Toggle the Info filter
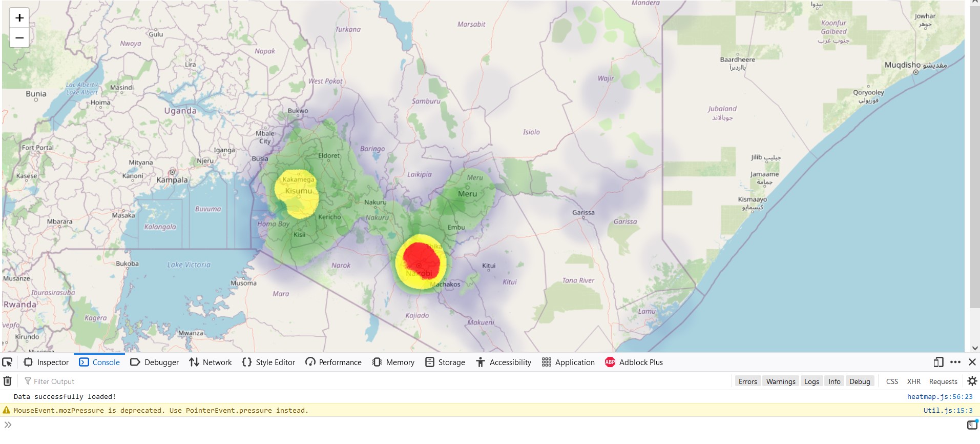 pyautogui.click(x=834, y=381)
